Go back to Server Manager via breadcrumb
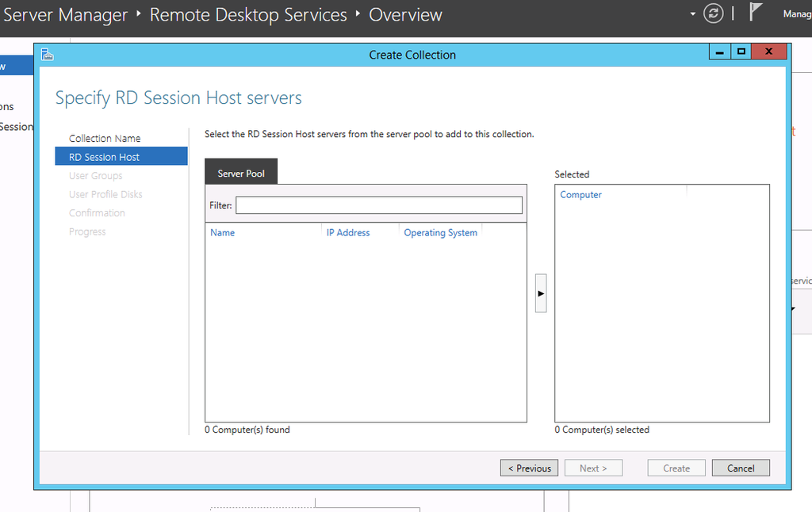 [66, 13]
